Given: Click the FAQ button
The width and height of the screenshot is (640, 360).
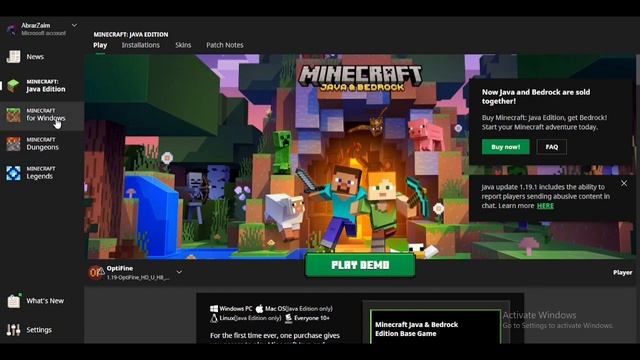Looking at the screenshot, I should [x=551, y=147].
